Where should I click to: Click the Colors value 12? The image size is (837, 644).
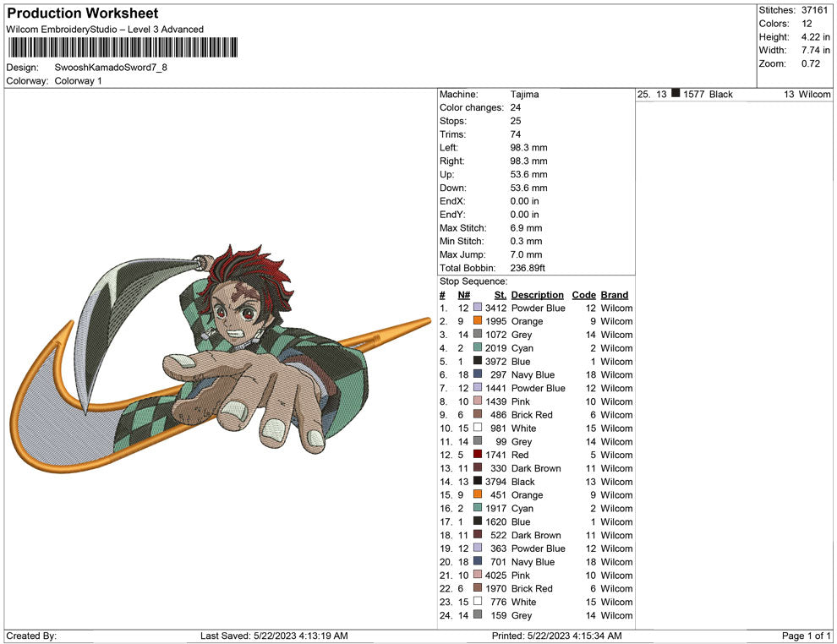click(807, 24)
